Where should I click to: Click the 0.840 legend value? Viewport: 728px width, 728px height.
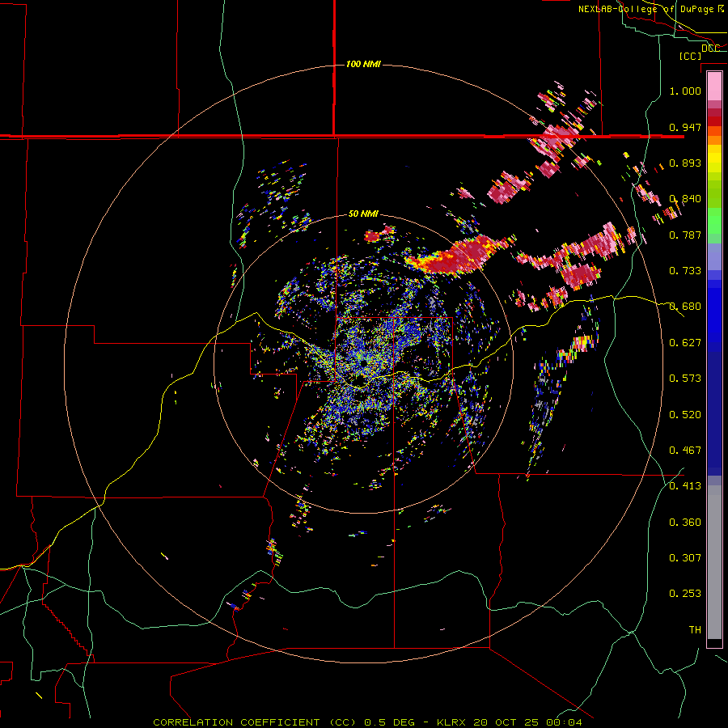(685, 199)
